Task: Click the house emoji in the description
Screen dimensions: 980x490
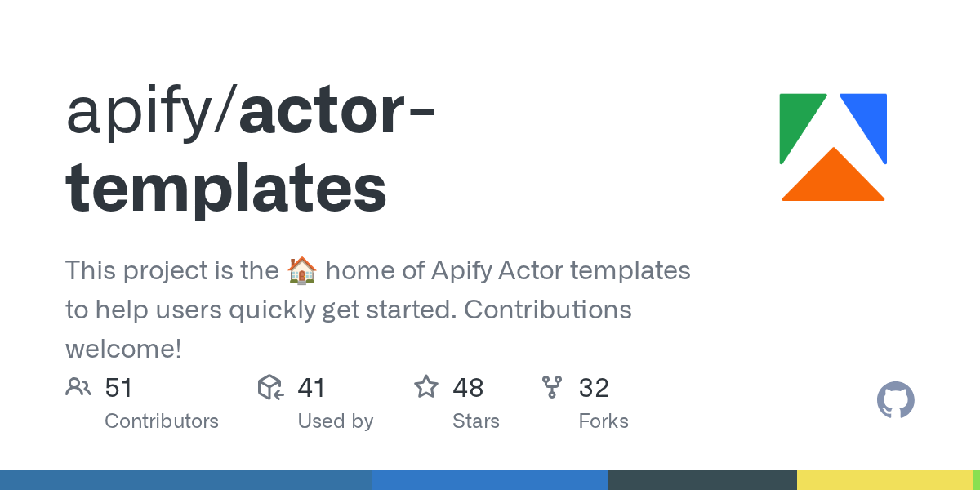Action: (x=302, y=270)
